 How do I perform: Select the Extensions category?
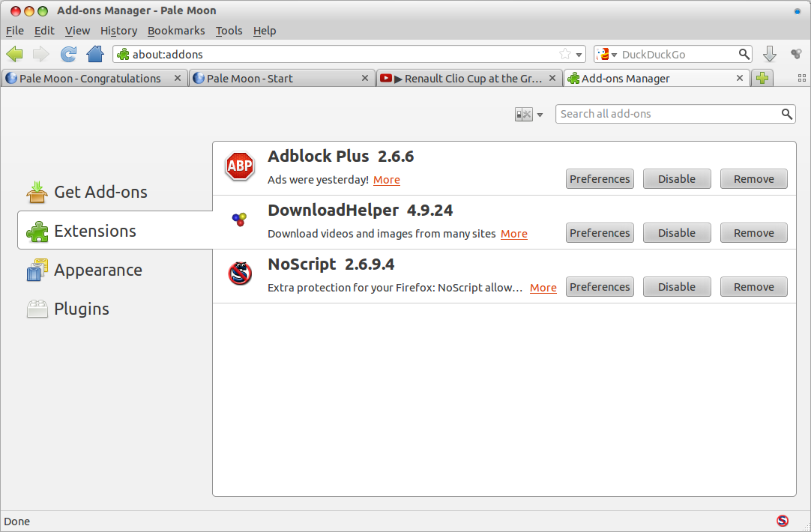click(115, 230)
